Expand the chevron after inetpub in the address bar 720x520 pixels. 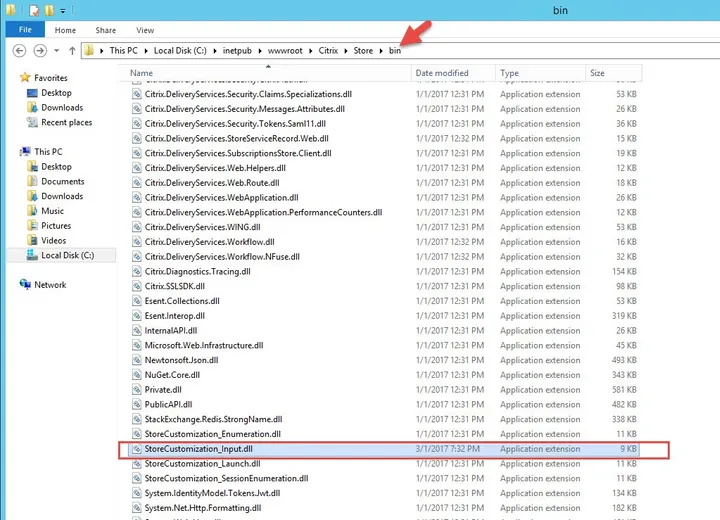(260, 51)
